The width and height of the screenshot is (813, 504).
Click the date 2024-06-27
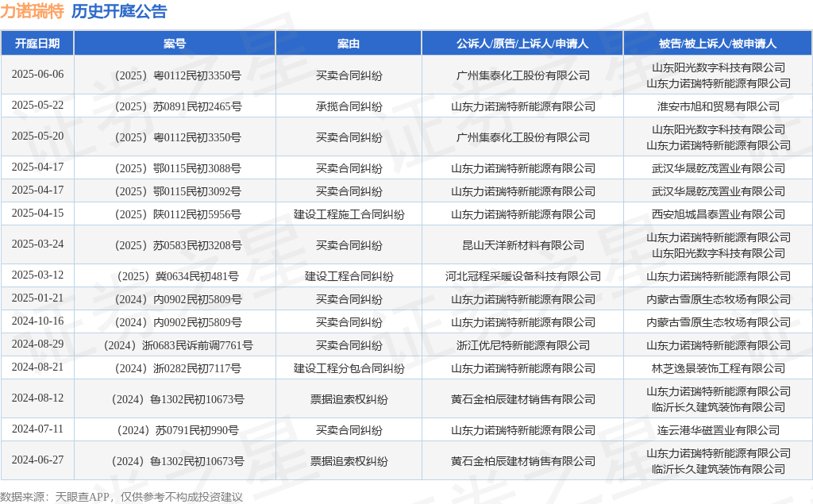[37, 460]
